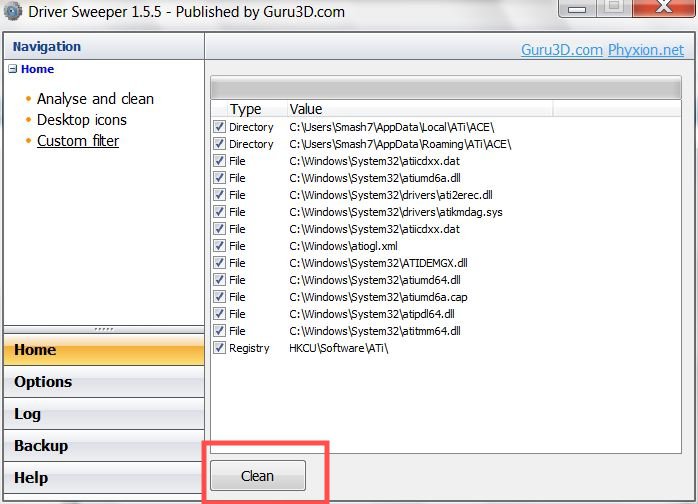Uncheck the atiumd6a.cap file entry
698x504 pixels.
click(x=219, y=296)
